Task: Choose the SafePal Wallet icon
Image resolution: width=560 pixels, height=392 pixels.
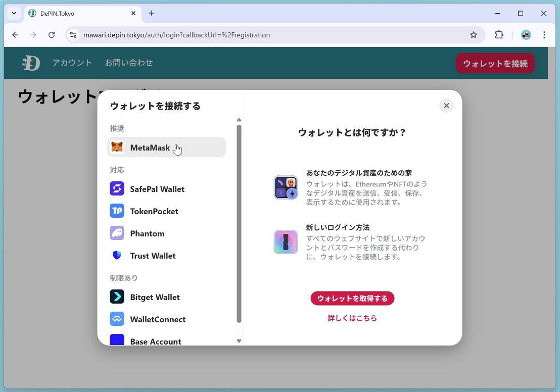Action: pos(117,189)
